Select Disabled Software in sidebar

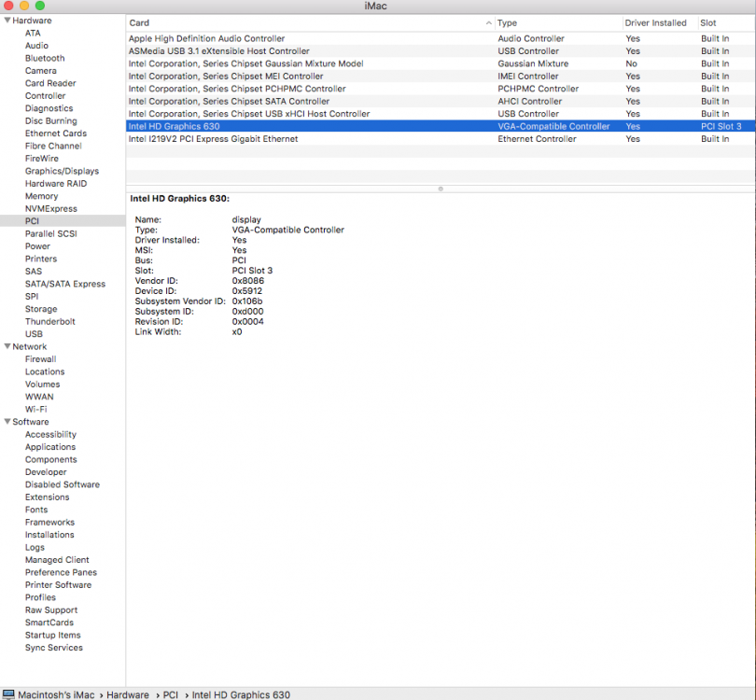[63, 484]
